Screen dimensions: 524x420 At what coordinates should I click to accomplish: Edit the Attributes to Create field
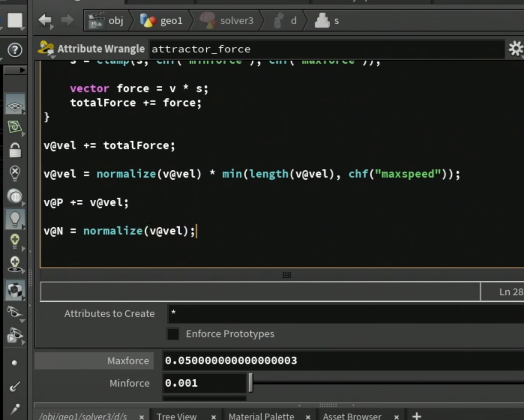346,314
